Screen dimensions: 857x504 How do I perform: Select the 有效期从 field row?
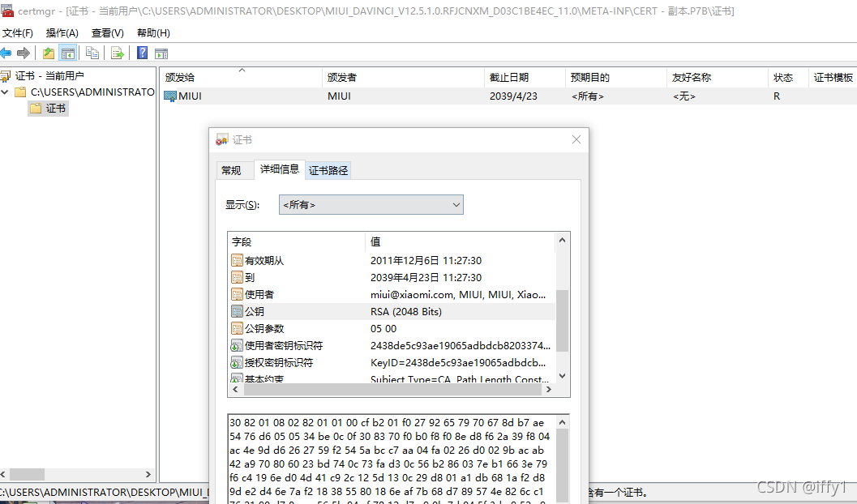(x=392, y=260)
